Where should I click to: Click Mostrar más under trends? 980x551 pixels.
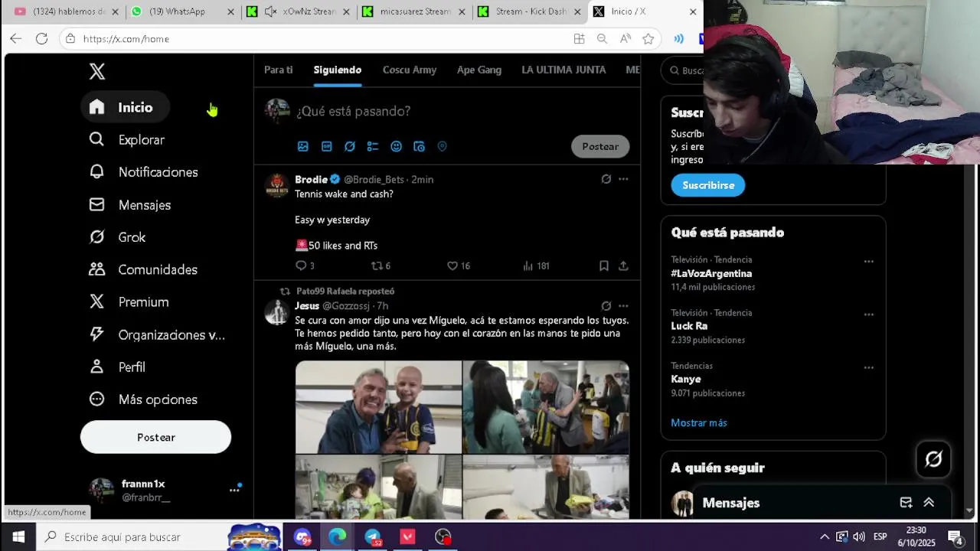[x=699, y=422]
